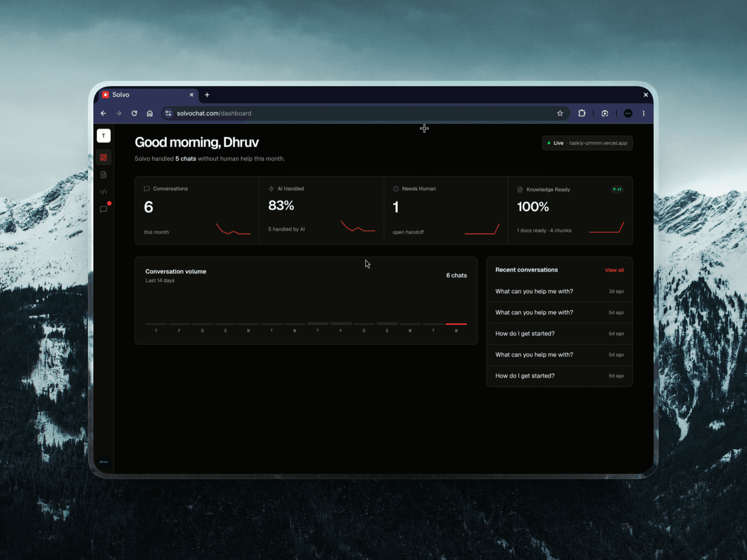Open the 3d ago 'What can you help me with?' conversation
This screenshot has height=560, width=747.
[x=560, y=291]
